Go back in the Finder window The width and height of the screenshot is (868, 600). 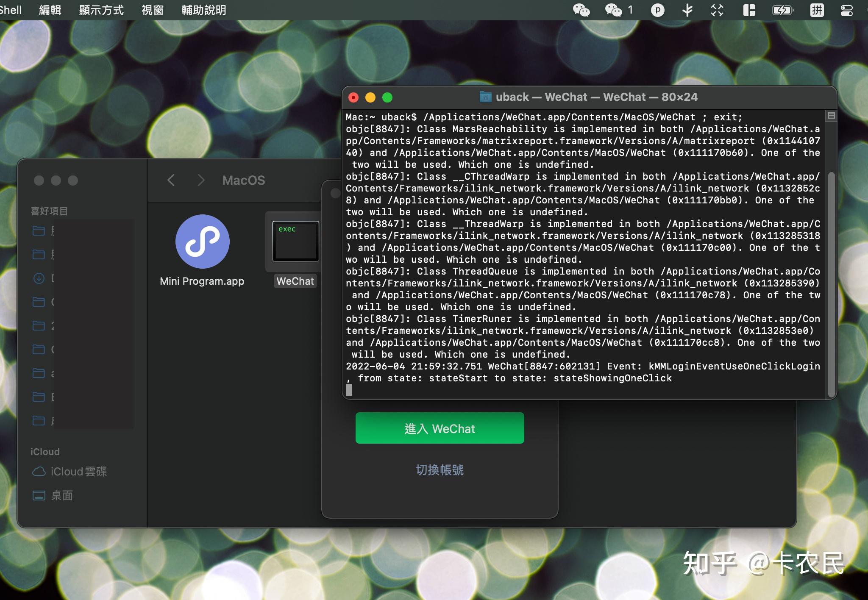click(171, 180)
